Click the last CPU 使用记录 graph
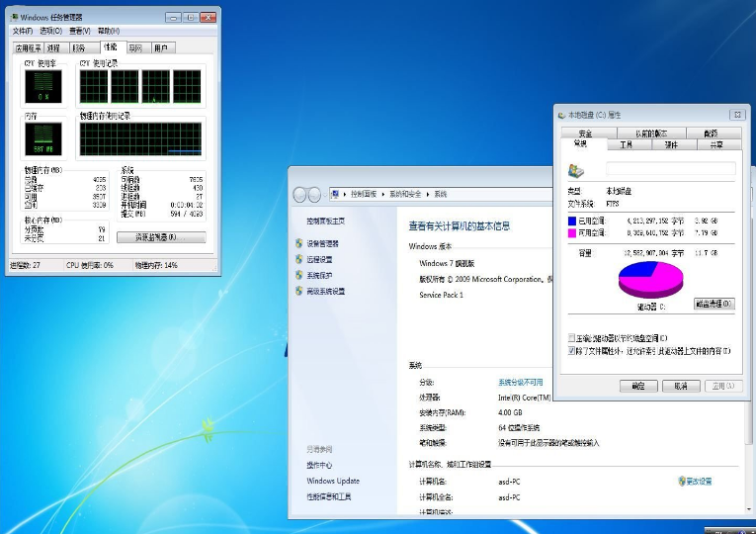The width and height of the screenshot is (756, 534). tap(187, 86)
